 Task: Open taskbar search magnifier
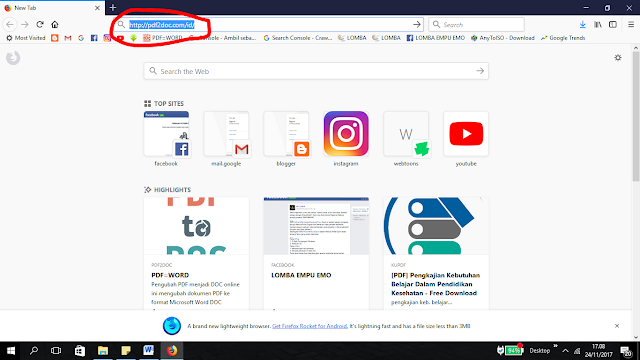tap(33, 351)
